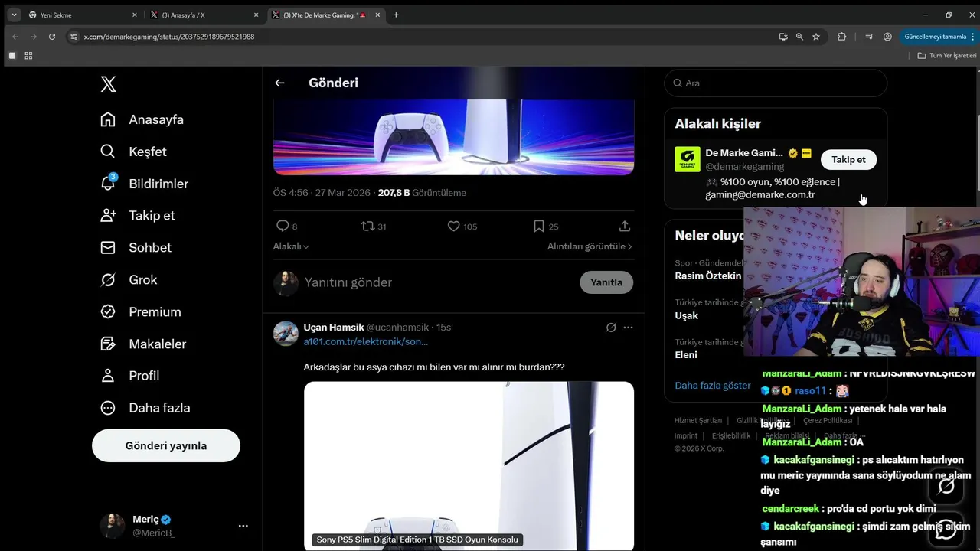Click the Yanıtını gönder reply field
This screenshot has width=980, height=551.
pos(436,282)
